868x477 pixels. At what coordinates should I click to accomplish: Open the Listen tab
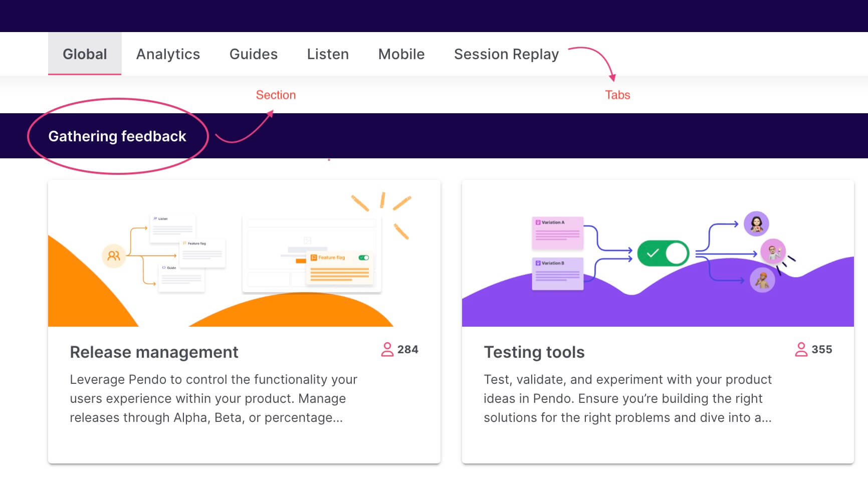pos(328,54)
